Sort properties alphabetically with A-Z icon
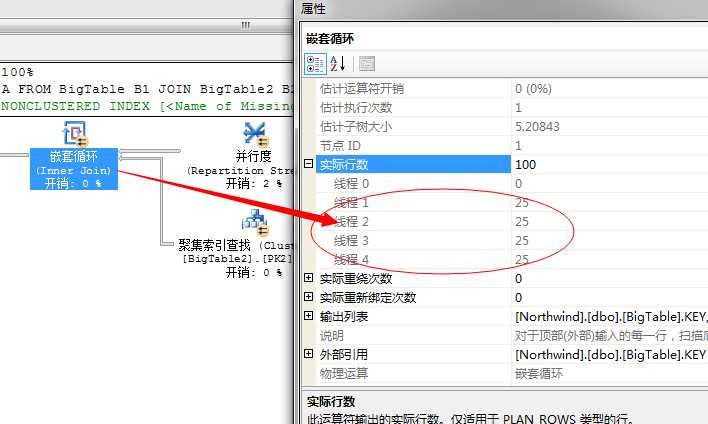 click(338, 64)
